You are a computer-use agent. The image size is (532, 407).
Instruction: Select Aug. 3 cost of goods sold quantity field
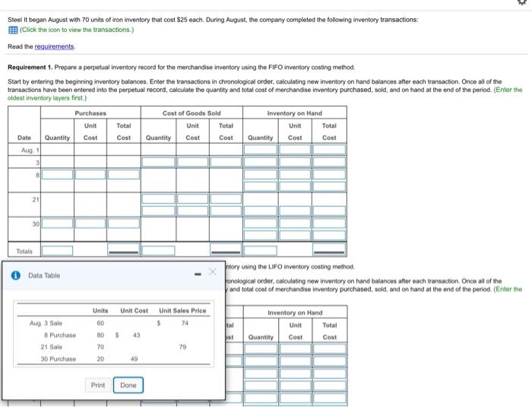[x=158, y=162]
